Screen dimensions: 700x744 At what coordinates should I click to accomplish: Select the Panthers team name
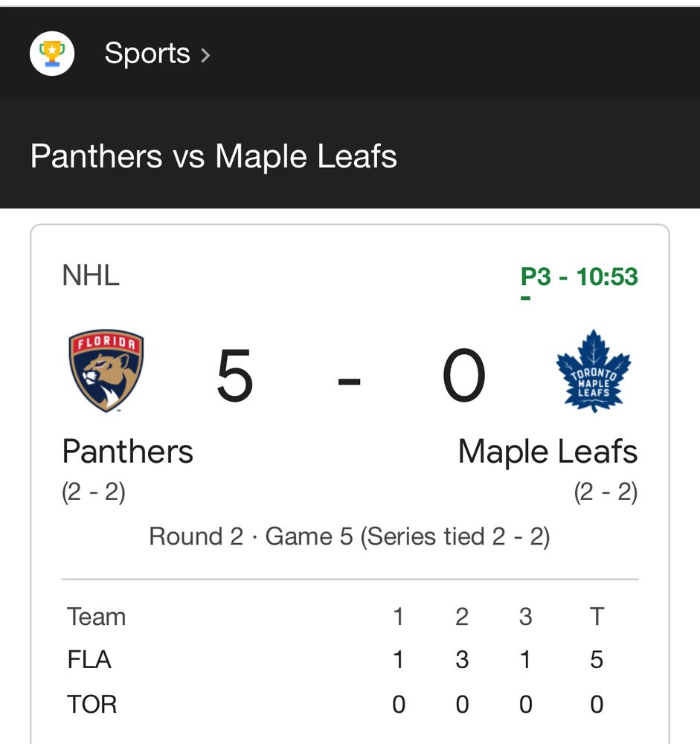pyautogui.click(x=127, y=452)
